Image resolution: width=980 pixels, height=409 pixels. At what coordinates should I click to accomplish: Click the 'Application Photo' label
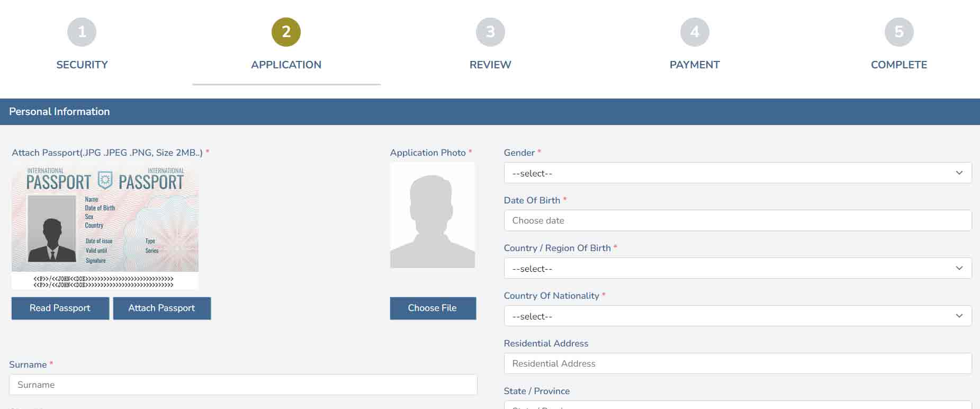pos(428,153)
